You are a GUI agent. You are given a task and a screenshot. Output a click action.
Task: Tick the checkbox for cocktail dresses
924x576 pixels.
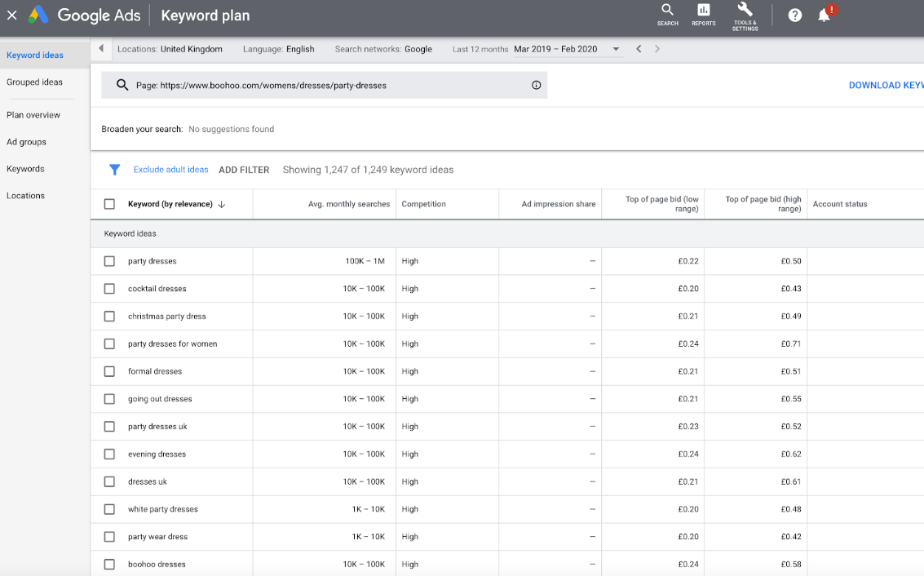tap(109, 289)
